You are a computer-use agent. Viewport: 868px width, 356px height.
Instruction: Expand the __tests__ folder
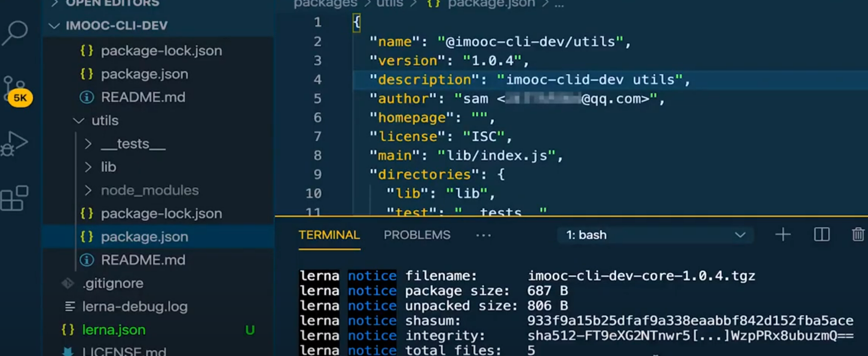[158, 144]
